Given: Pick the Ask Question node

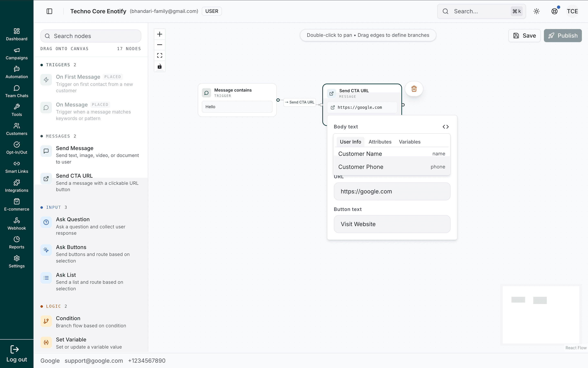Looking at the screenshot, I should pyautogui.click(x=91, y=226).
